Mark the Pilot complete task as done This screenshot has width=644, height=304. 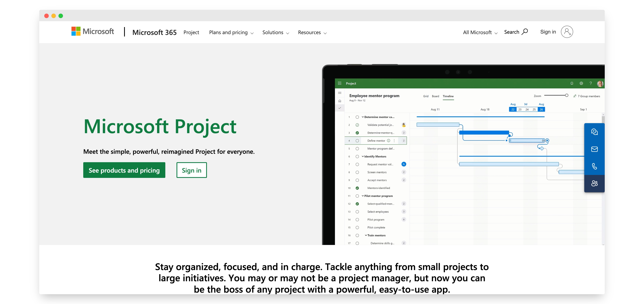coord(357,227)
